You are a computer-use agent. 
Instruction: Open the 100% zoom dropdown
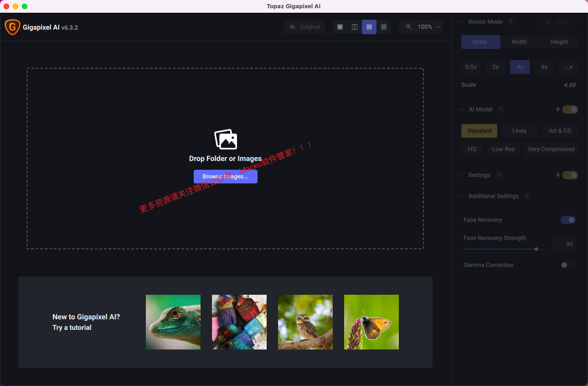[x=421, y=27]
